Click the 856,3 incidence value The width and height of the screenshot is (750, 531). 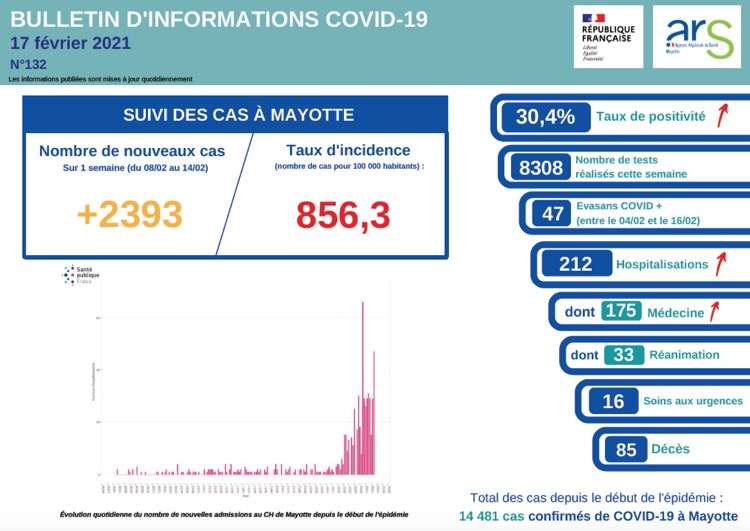(x=343, y=215)
